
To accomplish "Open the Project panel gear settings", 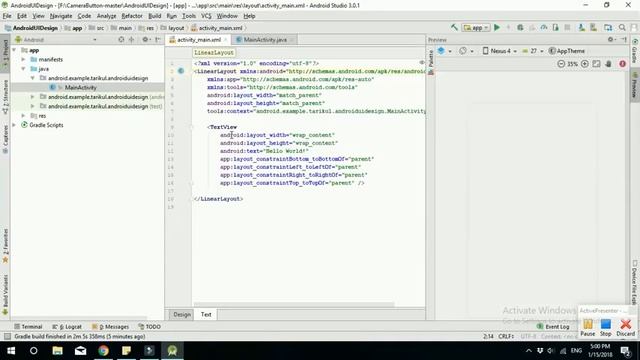I will pyautogui.click(x=146, y=40).
